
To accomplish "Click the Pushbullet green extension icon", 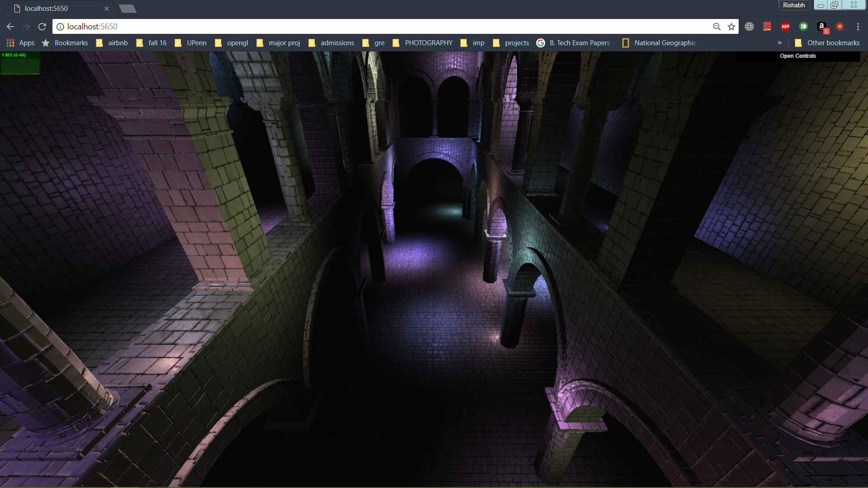I will [x=803, y=27].
